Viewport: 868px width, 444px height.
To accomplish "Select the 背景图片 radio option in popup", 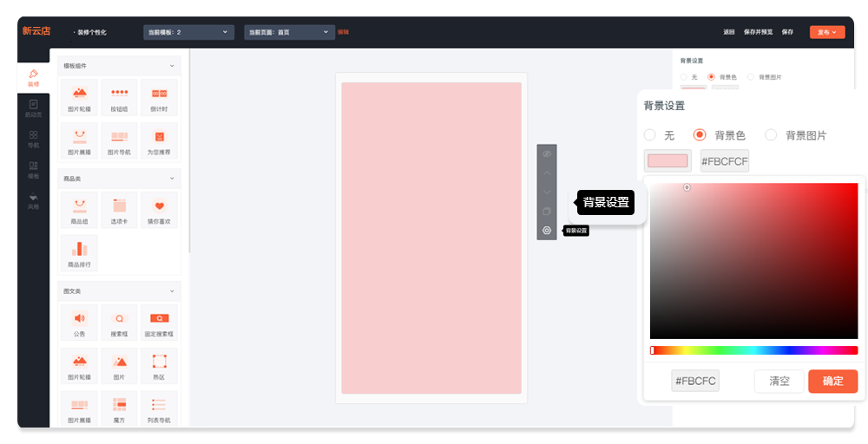I will click(x=772, y=135).
